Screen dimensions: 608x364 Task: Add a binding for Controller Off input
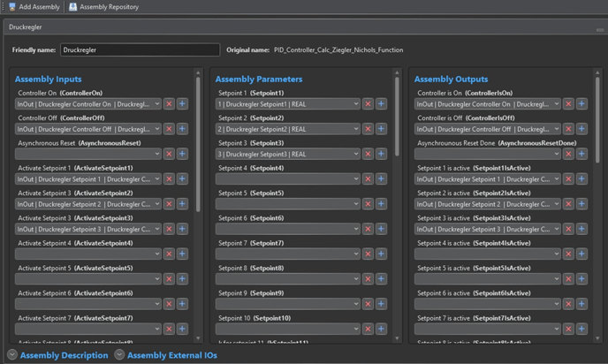[182, 129]
